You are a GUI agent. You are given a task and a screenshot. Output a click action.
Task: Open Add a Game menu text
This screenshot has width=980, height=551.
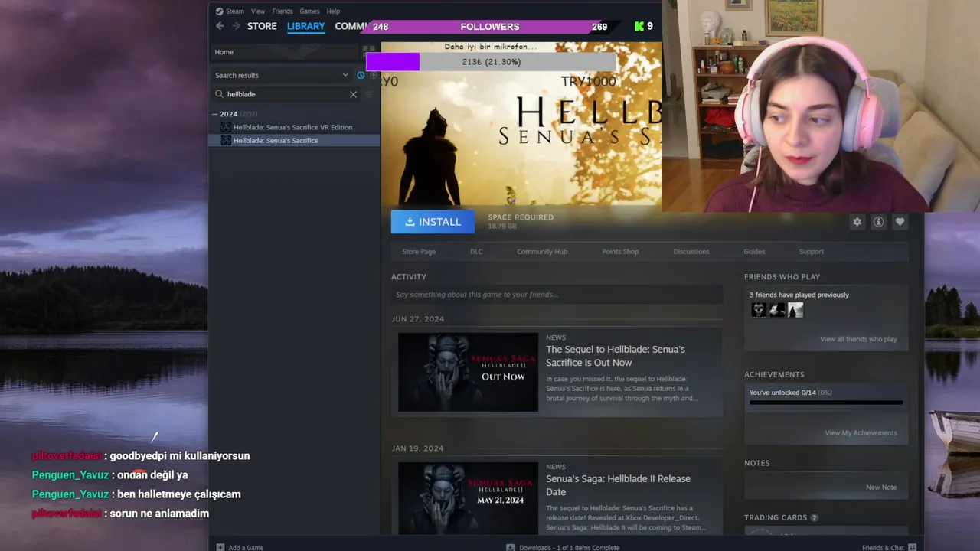point(246,547)
